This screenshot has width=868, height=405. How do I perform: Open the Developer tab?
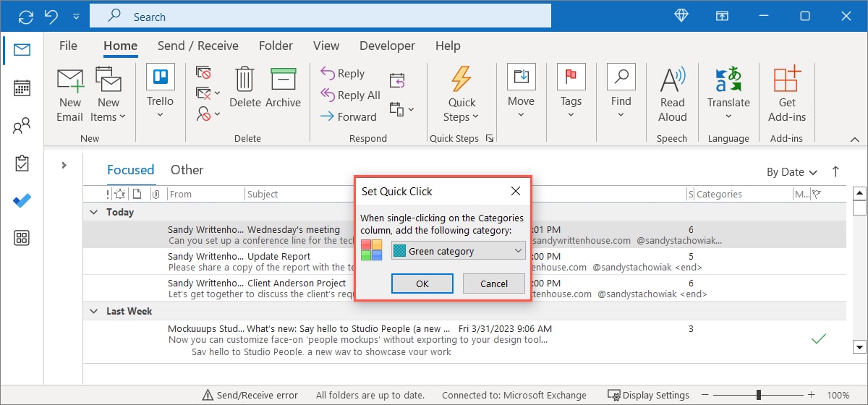pos(388,46)
